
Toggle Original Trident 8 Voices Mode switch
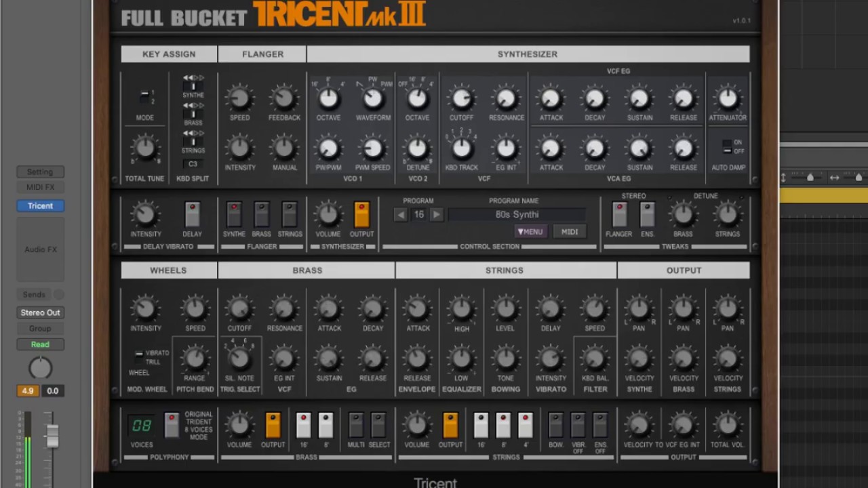pos(172,425)
